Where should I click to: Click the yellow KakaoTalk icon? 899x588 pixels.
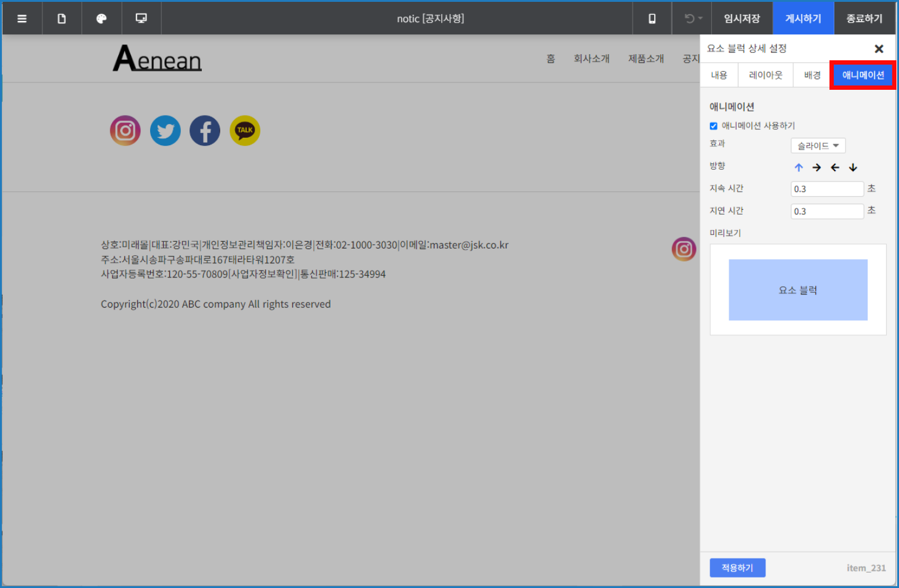pos(244,130)
